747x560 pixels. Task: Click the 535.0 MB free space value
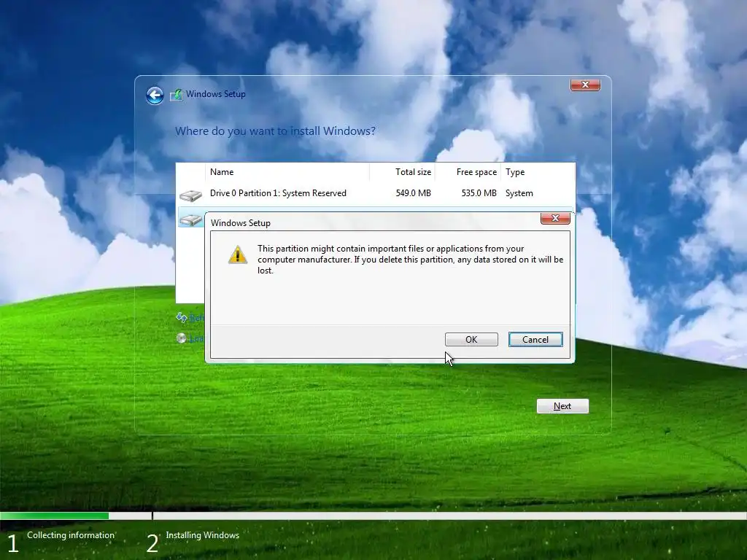tap(479, 193)
